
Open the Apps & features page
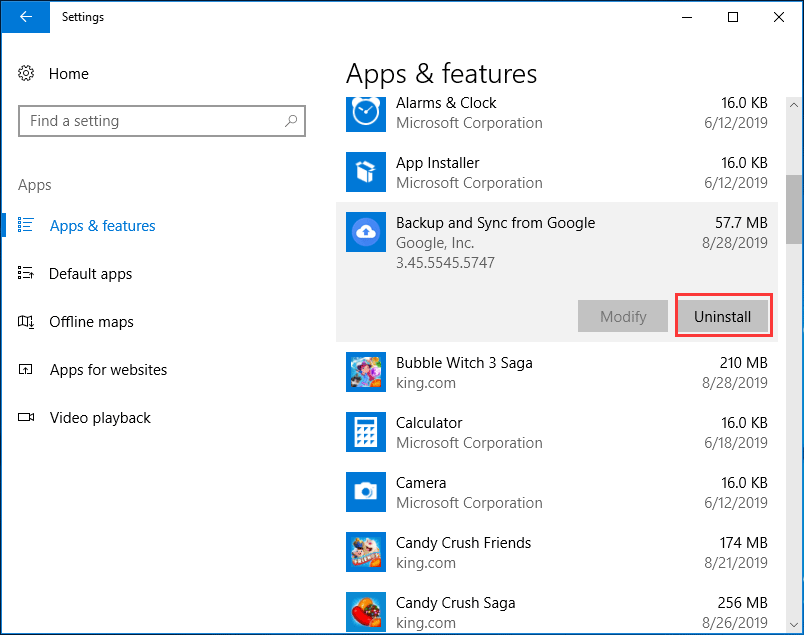tap(102, 226)
